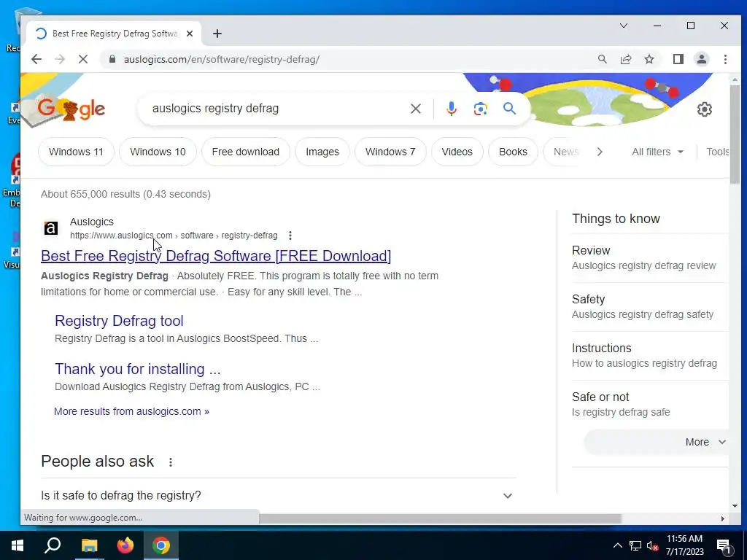Screen dimensions: 747x560
Task: Open the Tools option
Action: click(718, 152)
